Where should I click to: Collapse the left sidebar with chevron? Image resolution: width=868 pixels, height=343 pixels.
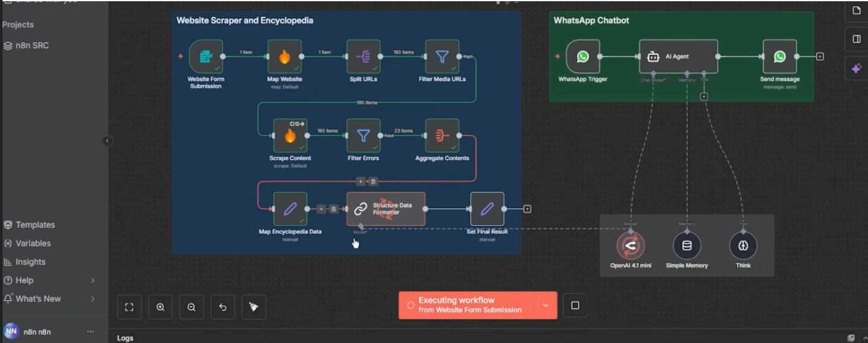pyautogui.click(x=107, y=141)
